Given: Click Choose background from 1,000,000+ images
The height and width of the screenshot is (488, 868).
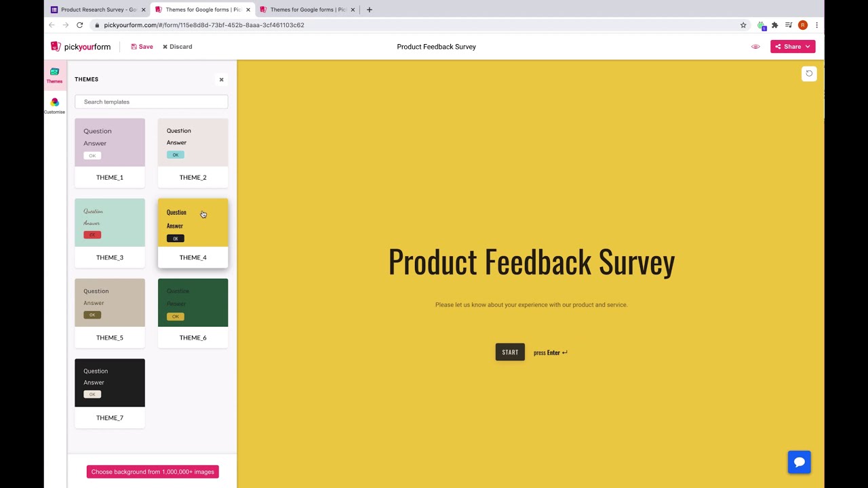Looking at the screenshot, I should pyautogui.click(x=153, y=472).
